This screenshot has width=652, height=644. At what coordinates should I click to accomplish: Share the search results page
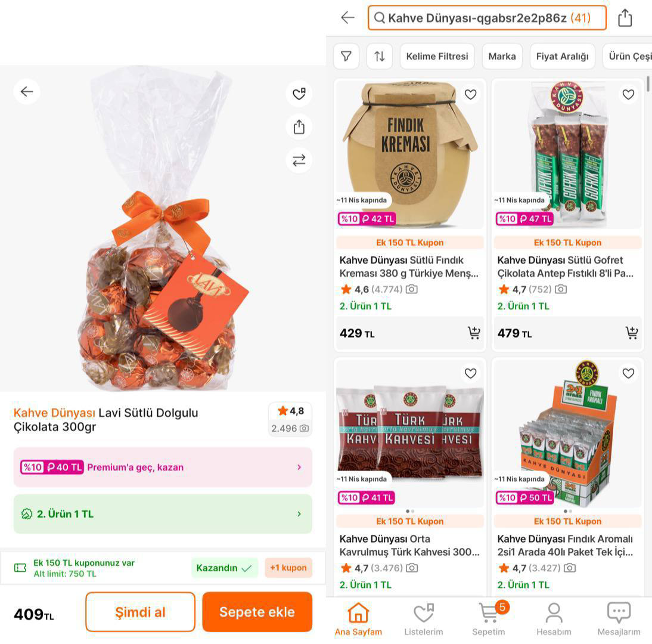point(625,18)
